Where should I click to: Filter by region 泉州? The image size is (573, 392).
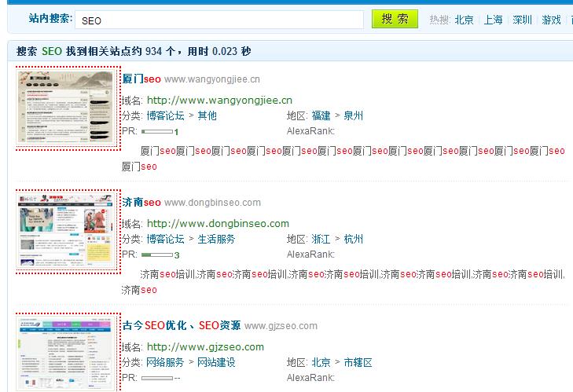[x=354, y=116]
